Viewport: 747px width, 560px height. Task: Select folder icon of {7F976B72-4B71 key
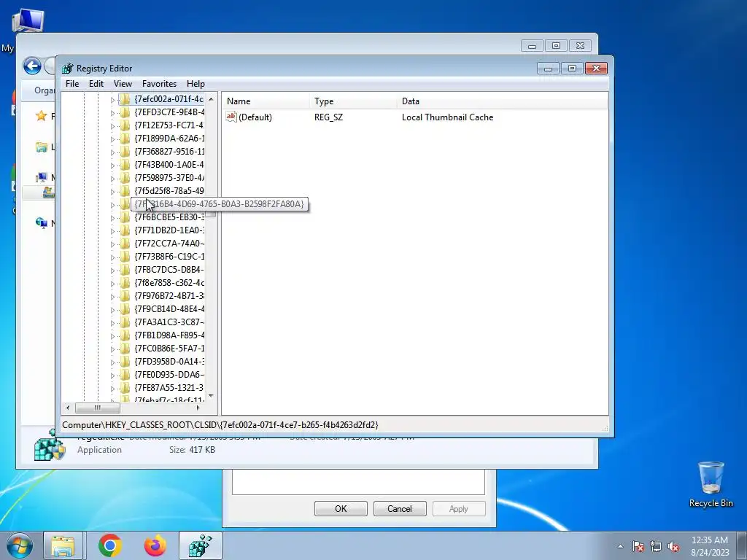tap(125, 296)
